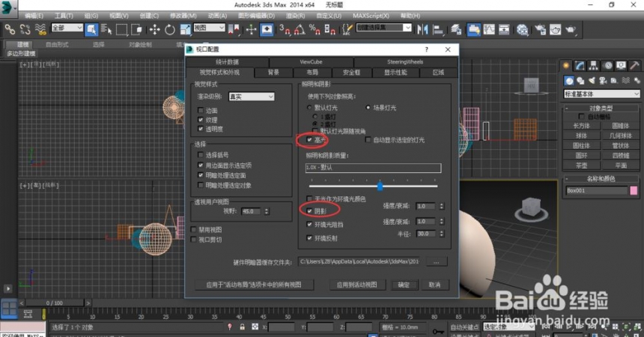Open Select by Name list icon
The height and width of the screenshot is (337, 644).
[x=106, y=29]
